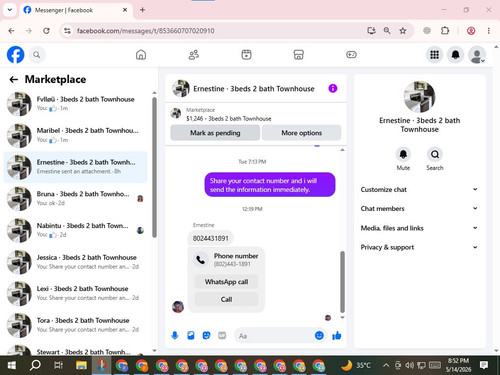Screen dimensions: 500x375
Task: Open File Explorer from taskbar
Action: pos(81,365)
